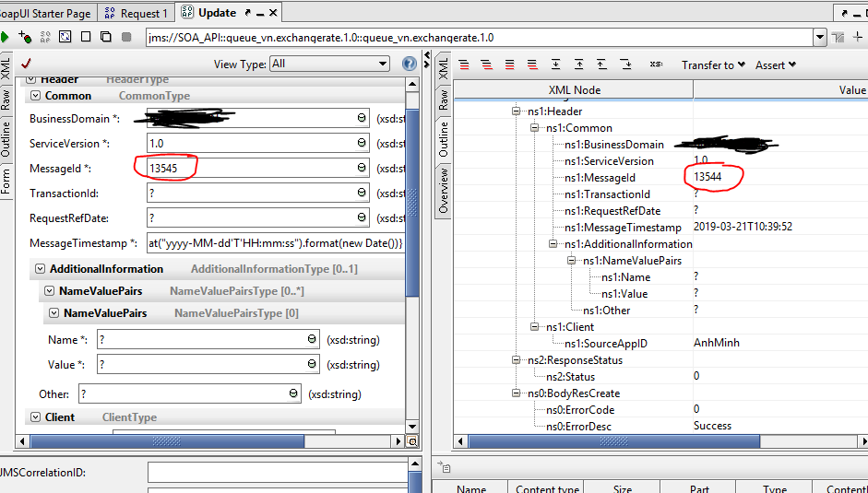
Task: Collapse ns1:Client tree node
Action: point(535,327)
